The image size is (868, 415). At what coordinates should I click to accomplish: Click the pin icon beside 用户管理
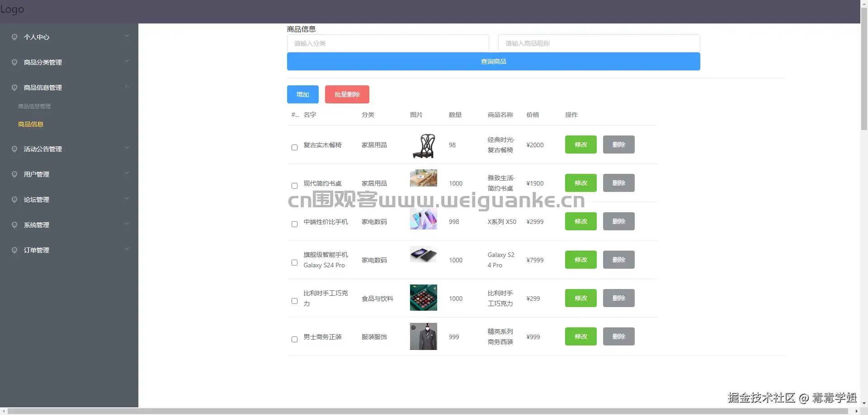(x=14, y=174)
